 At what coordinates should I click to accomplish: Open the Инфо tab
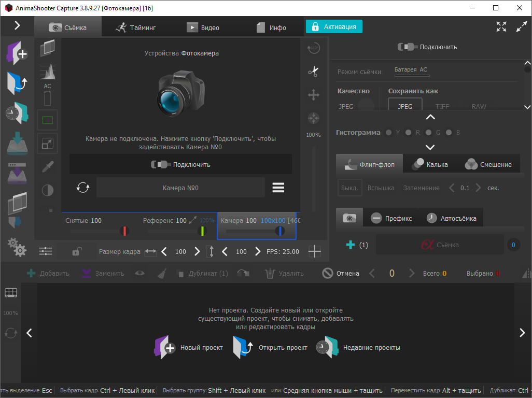click(x=271, y=27)
